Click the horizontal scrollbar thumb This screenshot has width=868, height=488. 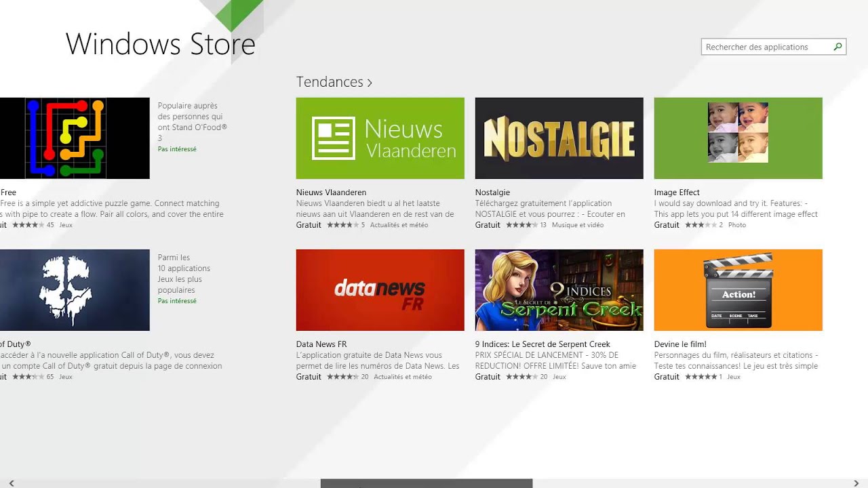[427, 483]
